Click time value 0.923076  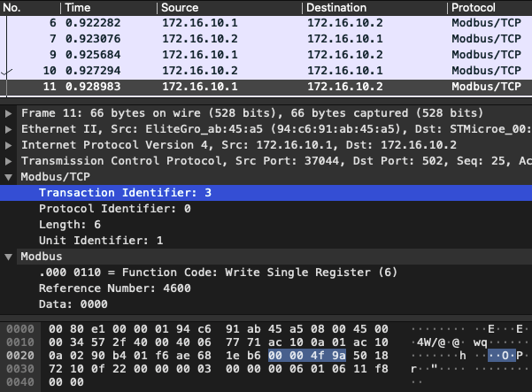[93, 39]
